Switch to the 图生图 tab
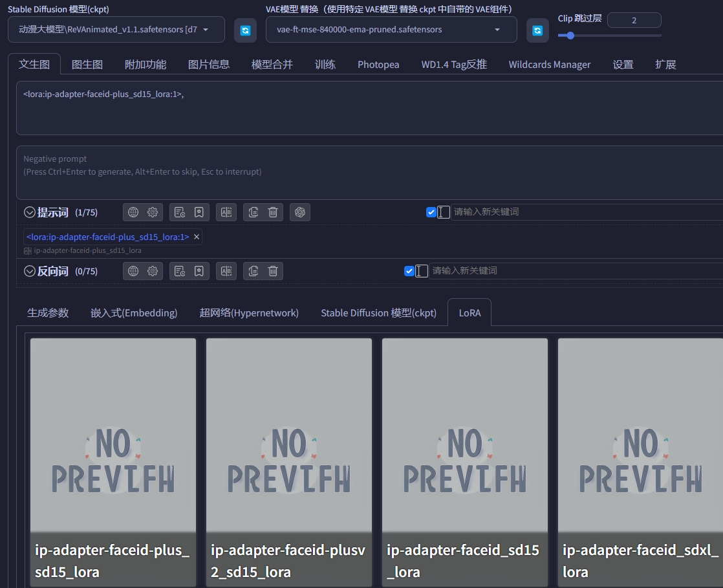Image resolution: width=723 pixels, height=588 pixels. pyautogui.click(x=87, y=65)
